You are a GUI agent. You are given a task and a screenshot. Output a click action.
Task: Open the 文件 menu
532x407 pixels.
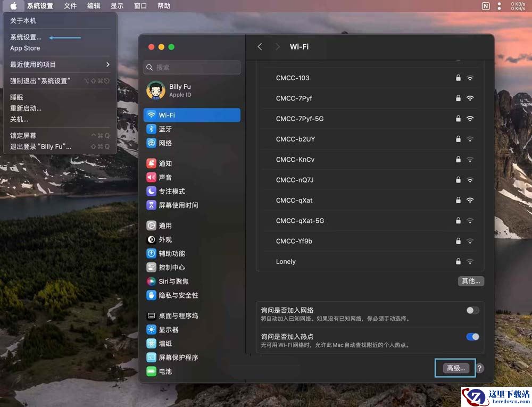coord(70,6)
